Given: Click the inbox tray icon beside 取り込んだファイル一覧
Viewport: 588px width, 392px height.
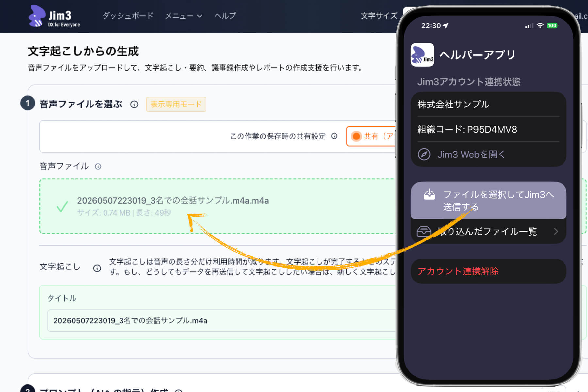Looking at the screenshot, I should (x=424, y=231).
